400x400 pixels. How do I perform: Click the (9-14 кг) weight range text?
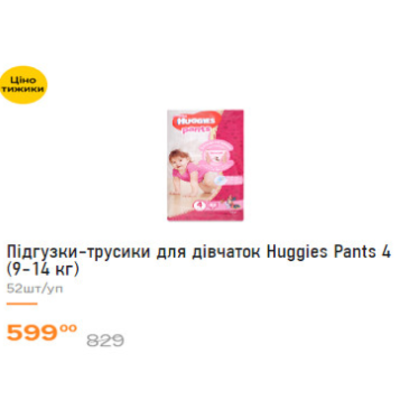pos(43,269)
